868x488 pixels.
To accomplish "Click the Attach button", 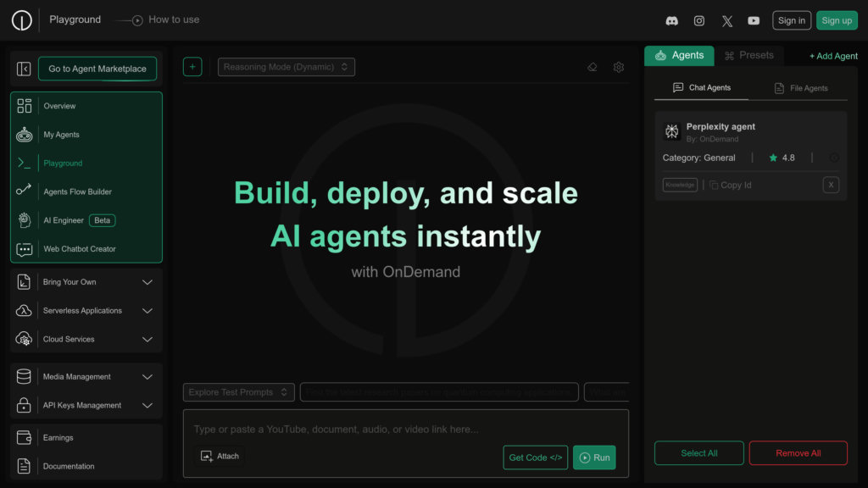I will tap(220, 456).
